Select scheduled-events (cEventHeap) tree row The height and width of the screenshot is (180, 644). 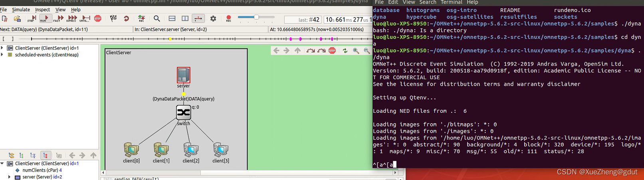[x=47, y=55]
